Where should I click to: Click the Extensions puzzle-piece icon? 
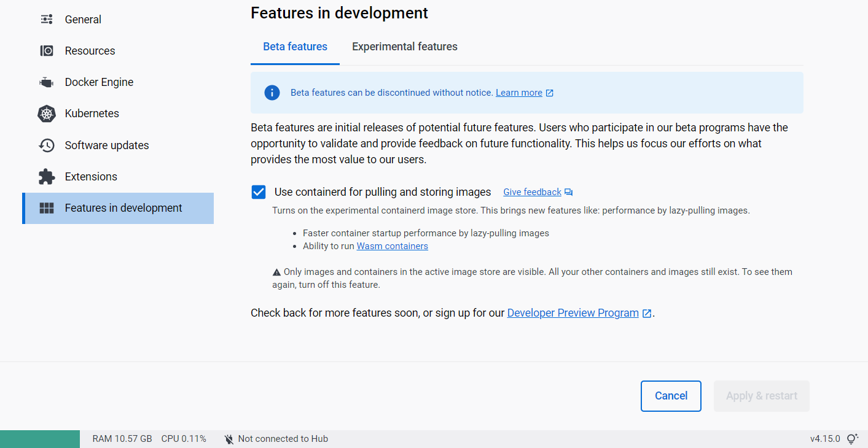46,176
